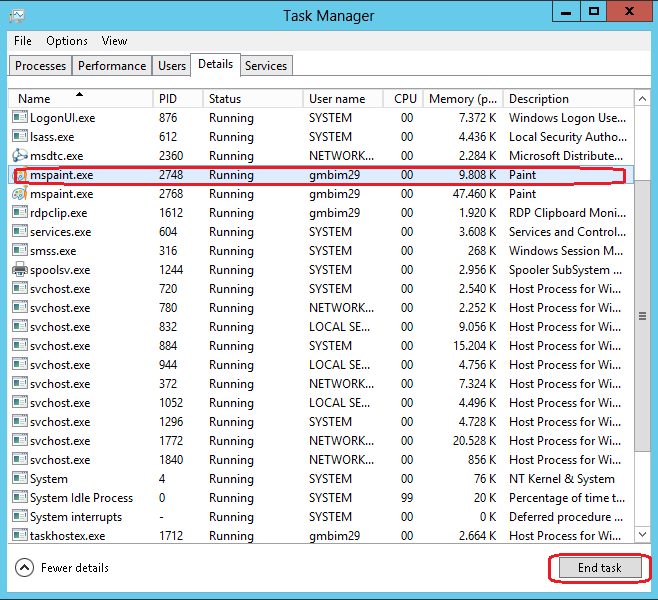Open the File menu
The width and height of the screenshot is (658, 600).
[23, 41]
